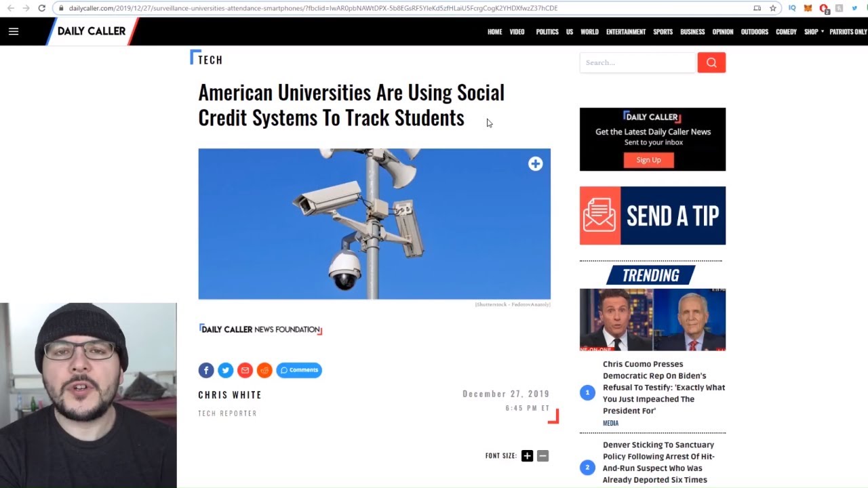Image resolution: width=868 pixels, height=488 pixels.
Task: Open the Chris Cuomo trending headline
Action: 664,387
